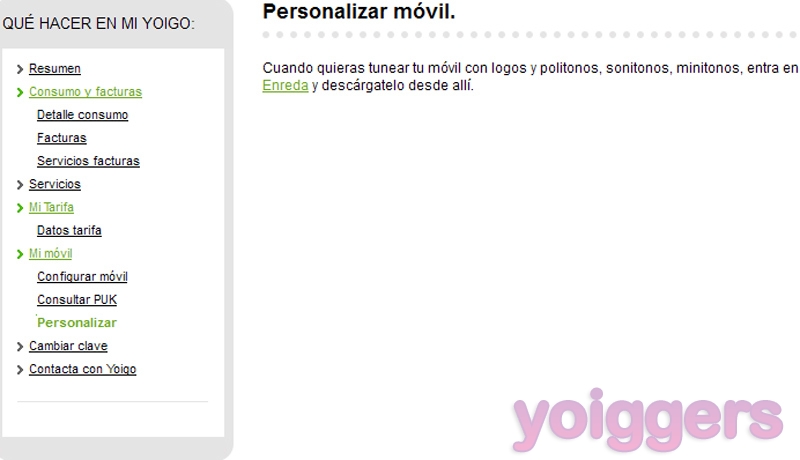Open Consumo y facturas section
This screenshot has width=800, height=460.
tap(85, 92)
